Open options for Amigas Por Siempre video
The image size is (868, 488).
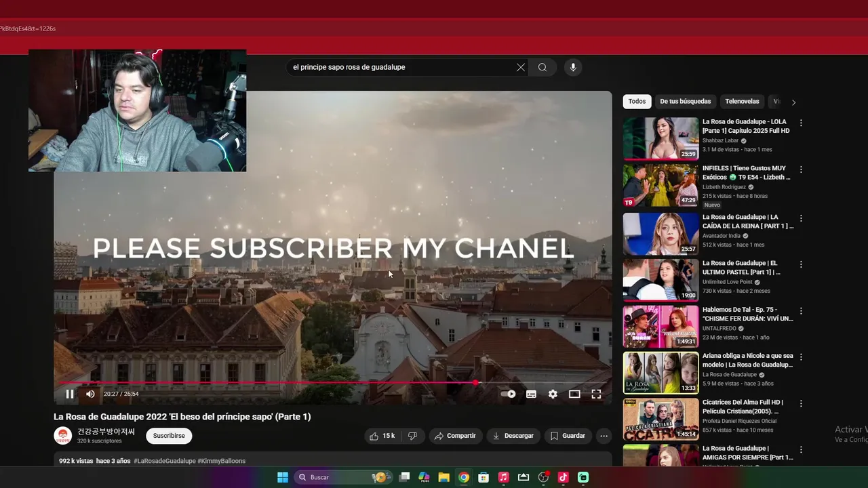(x=801, y=450)
